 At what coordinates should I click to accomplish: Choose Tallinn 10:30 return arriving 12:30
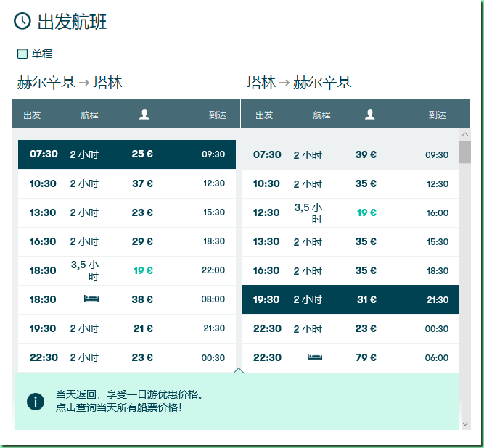click(350, 183)
